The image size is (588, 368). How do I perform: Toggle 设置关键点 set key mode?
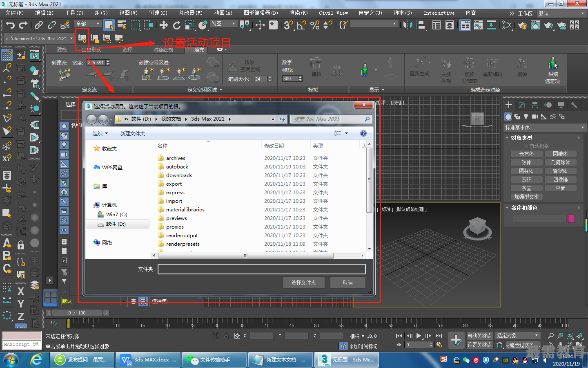479,345
